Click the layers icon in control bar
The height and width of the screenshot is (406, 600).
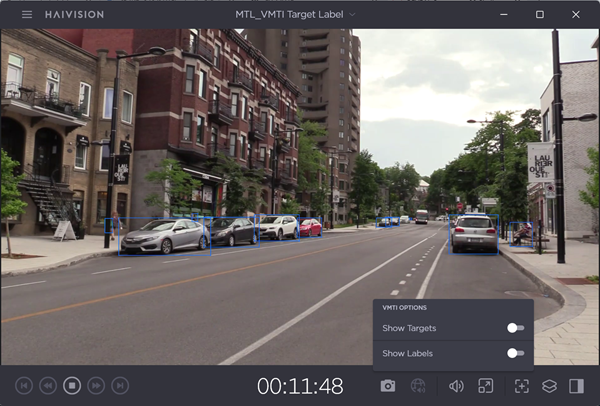coord(549,386)
